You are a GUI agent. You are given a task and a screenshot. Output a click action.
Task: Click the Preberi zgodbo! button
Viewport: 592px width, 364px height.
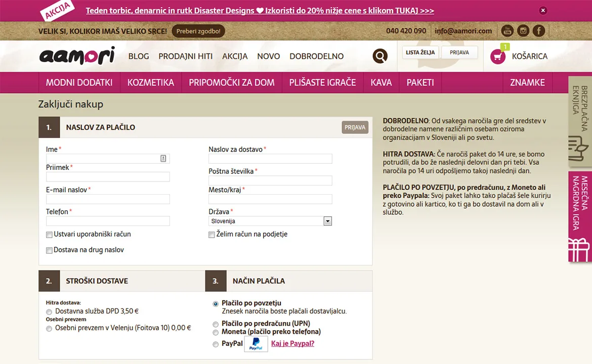tap(198, 31)
